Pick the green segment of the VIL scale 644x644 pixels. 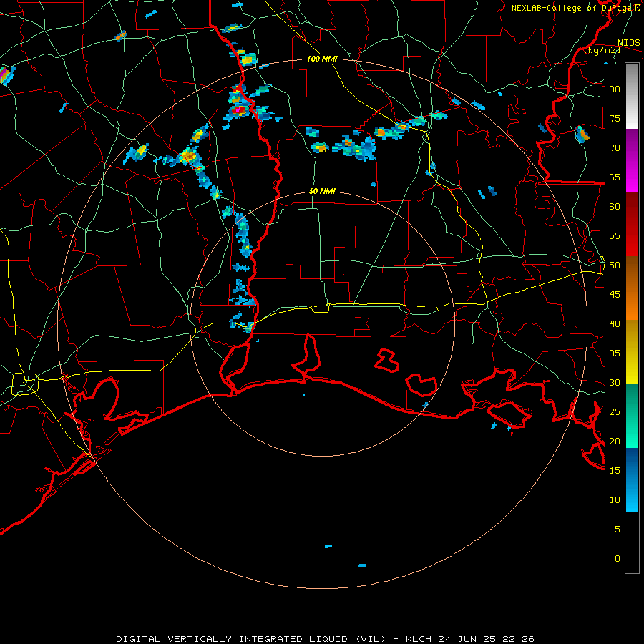coord(632,416)
